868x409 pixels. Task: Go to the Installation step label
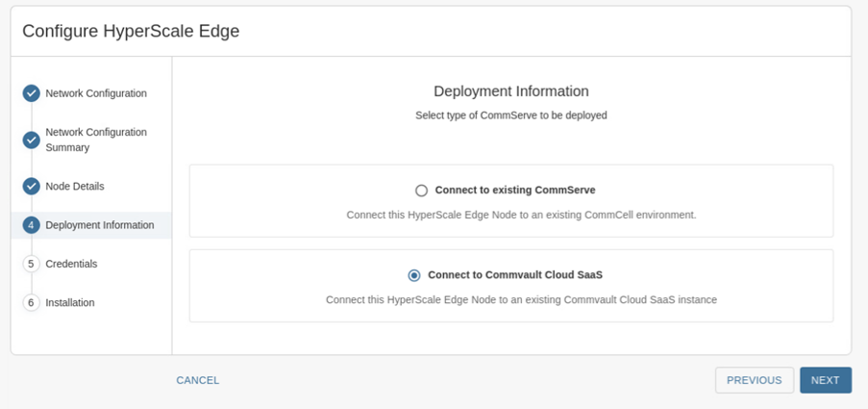click(x=70, y=302)
